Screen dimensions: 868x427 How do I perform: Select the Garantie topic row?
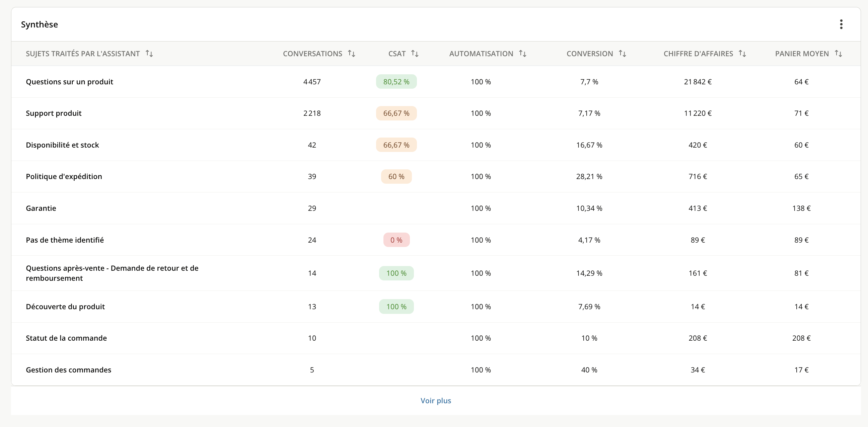coord(436,208)
